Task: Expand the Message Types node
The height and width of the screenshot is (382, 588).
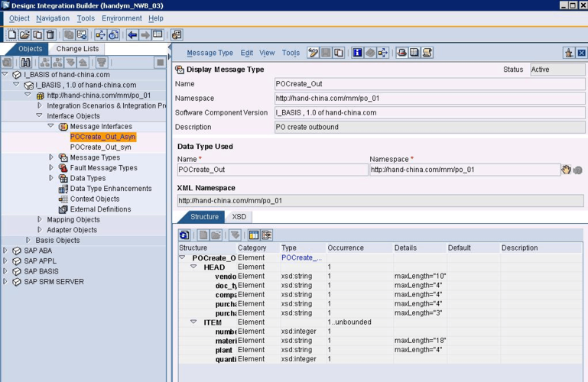Action: (51, 157)
